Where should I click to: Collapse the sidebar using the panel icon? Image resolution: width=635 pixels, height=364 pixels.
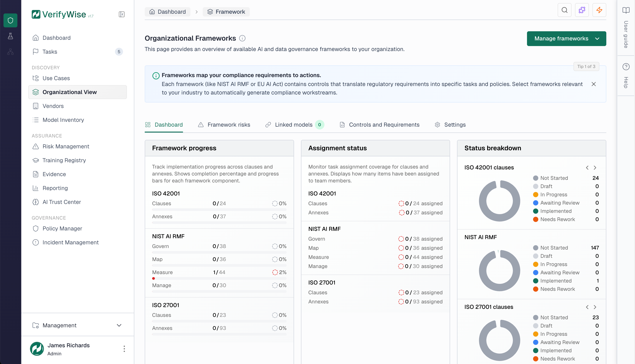(x=121, y=14)
